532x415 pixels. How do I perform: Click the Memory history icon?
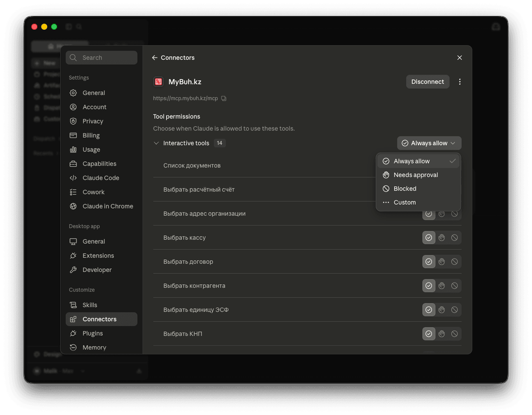pos(73,347)
